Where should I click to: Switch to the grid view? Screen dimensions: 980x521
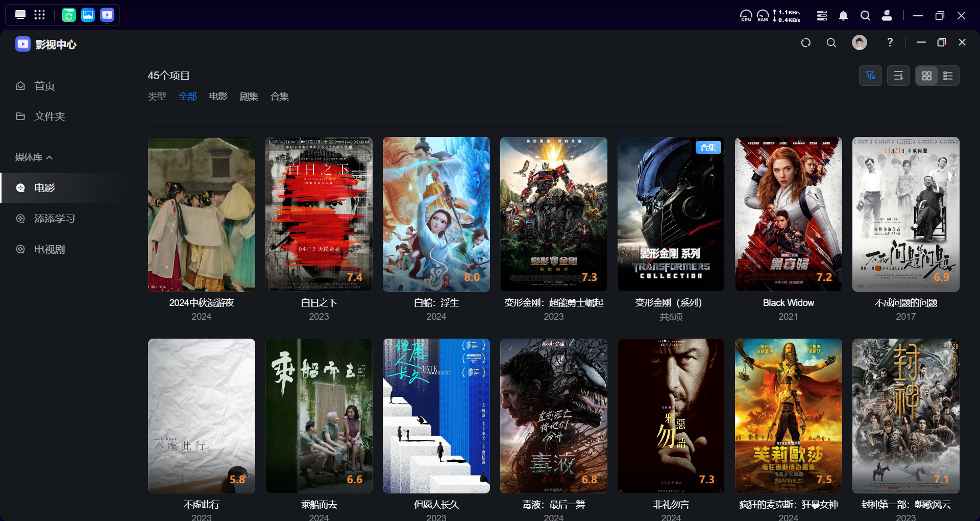coord(927,76)
